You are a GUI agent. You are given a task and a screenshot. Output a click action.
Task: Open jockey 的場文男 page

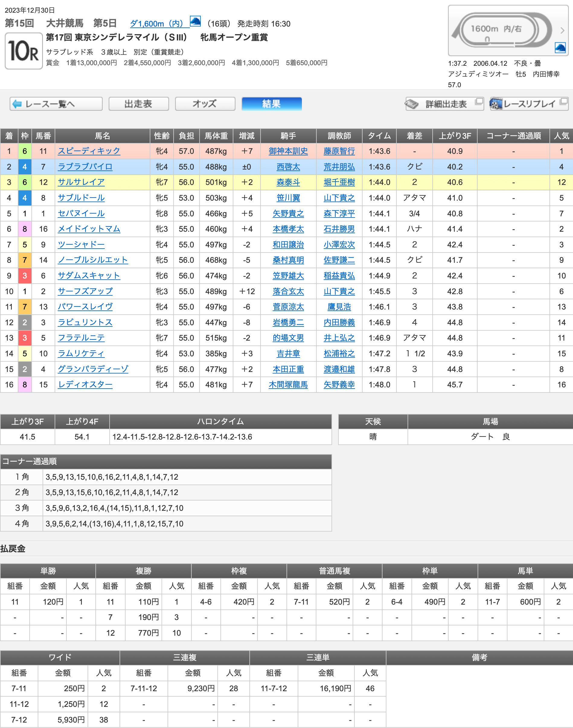coord(288,338)
